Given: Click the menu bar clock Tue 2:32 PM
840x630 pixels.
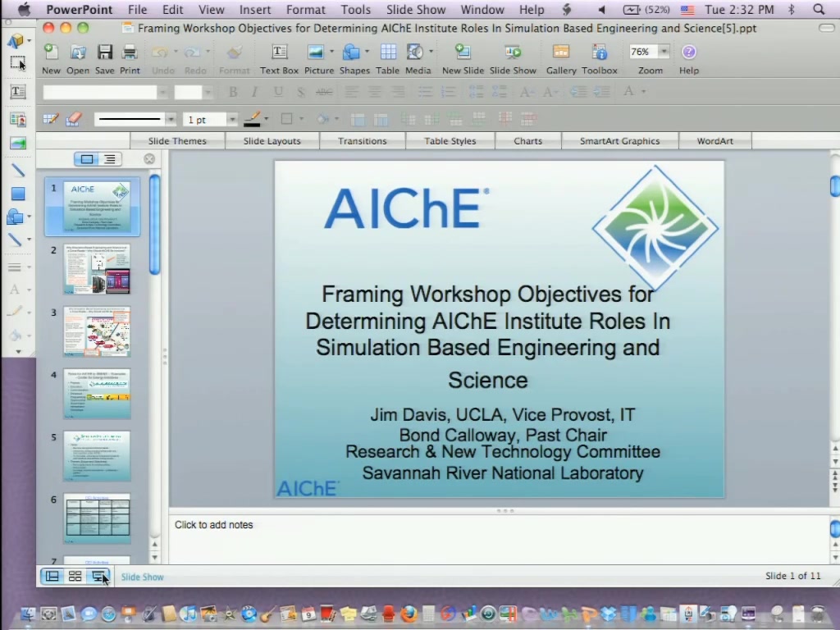Looking at the screenshot, I should [739, 9].
